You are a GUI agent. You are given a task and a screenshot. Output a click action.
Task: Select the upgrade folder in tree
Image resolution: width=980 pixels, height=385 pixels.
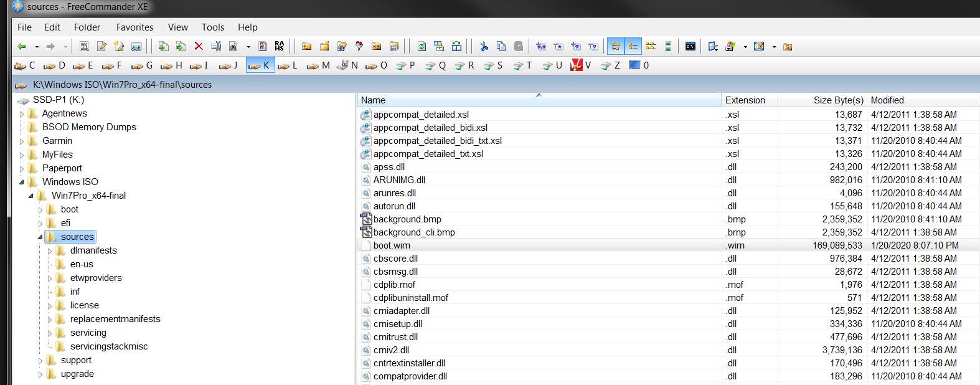point(77,374)
